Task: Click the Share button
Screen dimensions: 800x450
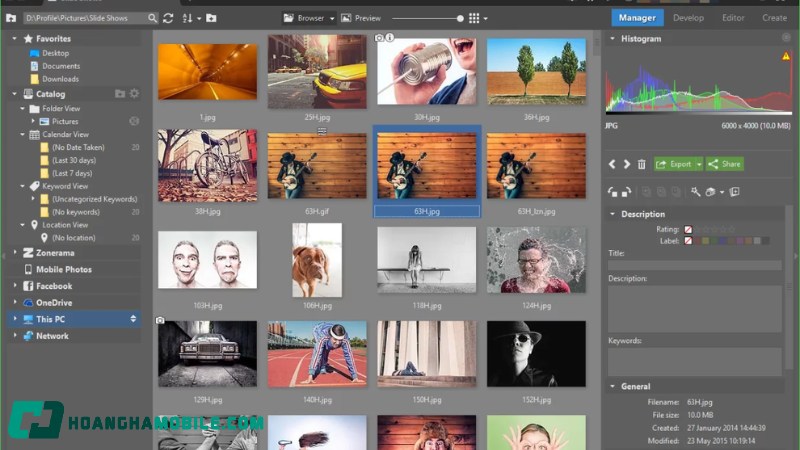Action: [725, 164]
